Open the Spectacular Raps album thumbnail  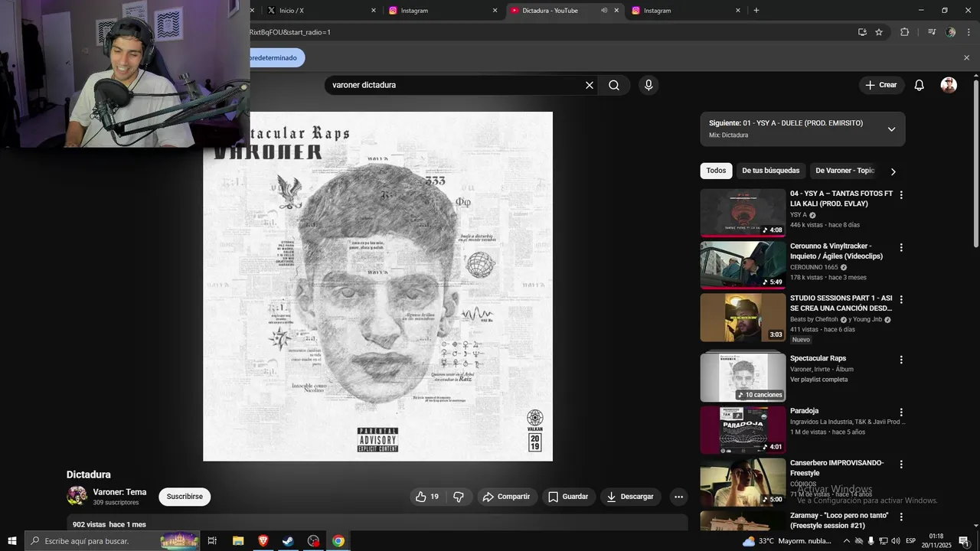(743, 377)
